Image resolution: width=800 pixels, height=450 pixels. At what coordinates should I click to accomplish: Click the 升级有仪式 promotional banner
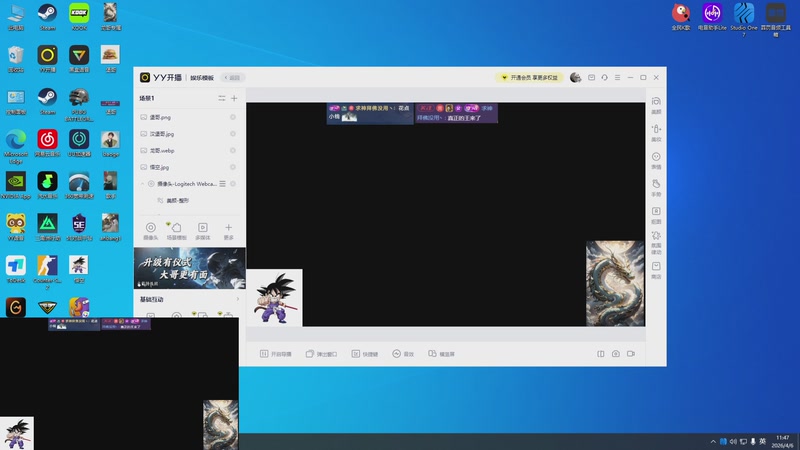click(189, 268)
